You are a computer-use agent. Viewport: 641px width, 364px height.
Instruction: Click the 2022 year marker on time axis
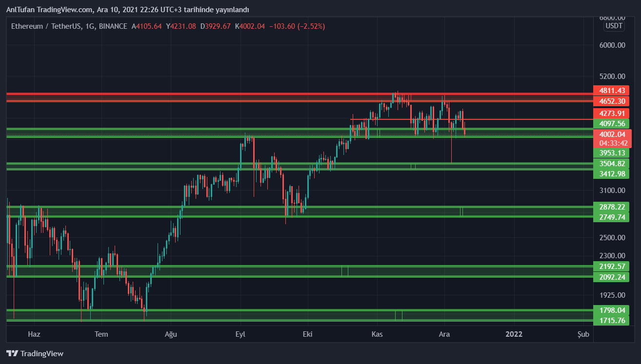pos(514,334)
